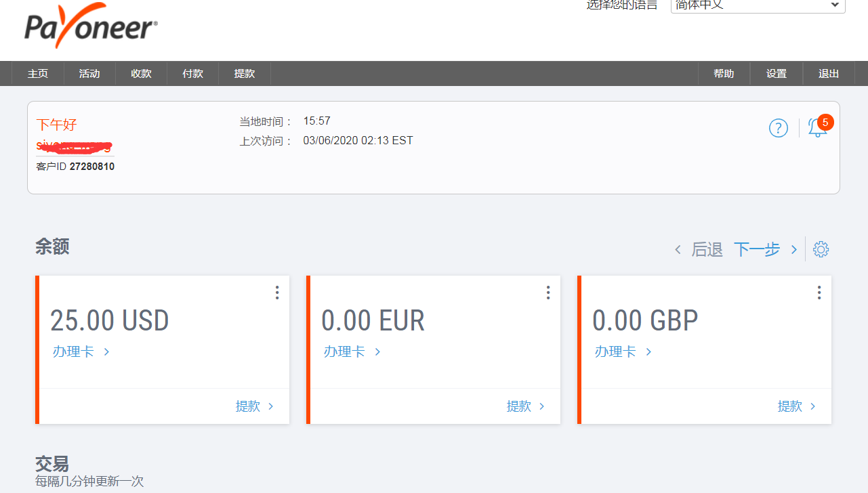Click 办理卡 link on the USD card
The image size is (868, 493).
coord(81,351)
